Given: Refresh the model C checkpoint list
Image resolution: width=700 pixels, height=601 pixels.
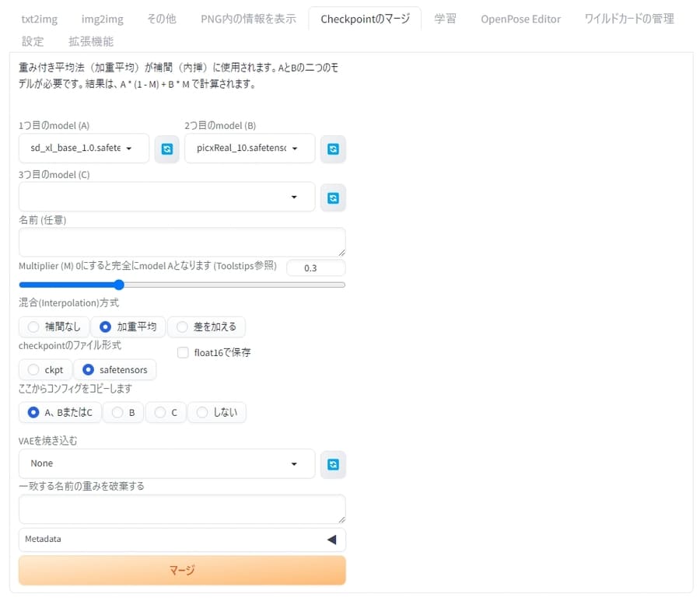Looking at the screenshot, I should coord(333,197).
